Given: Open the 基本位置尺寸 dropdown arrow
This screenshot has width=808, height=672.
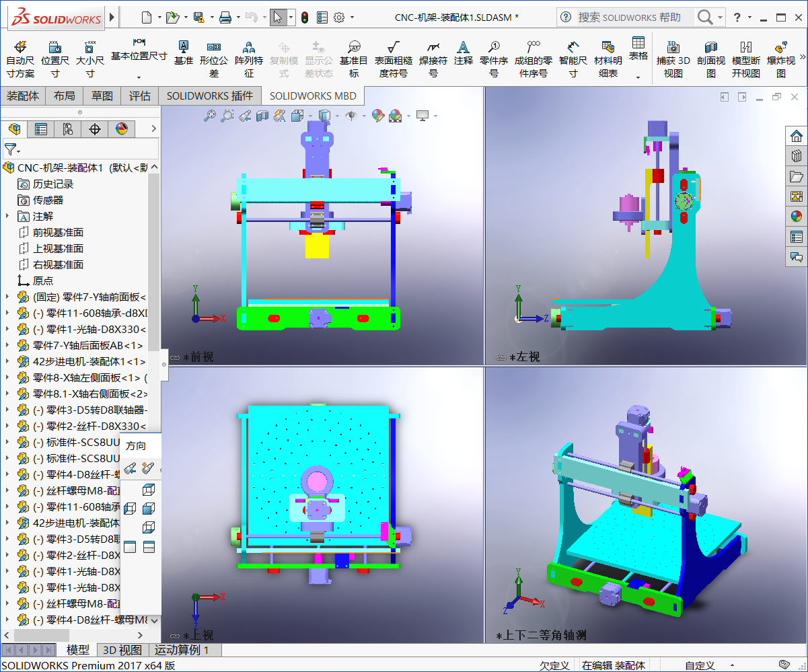Looking at the screenshot, I should 139,77.
